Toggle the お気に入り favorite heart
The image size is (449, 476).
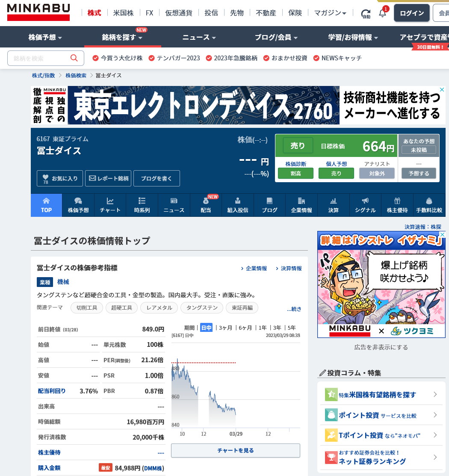(59, 178)
